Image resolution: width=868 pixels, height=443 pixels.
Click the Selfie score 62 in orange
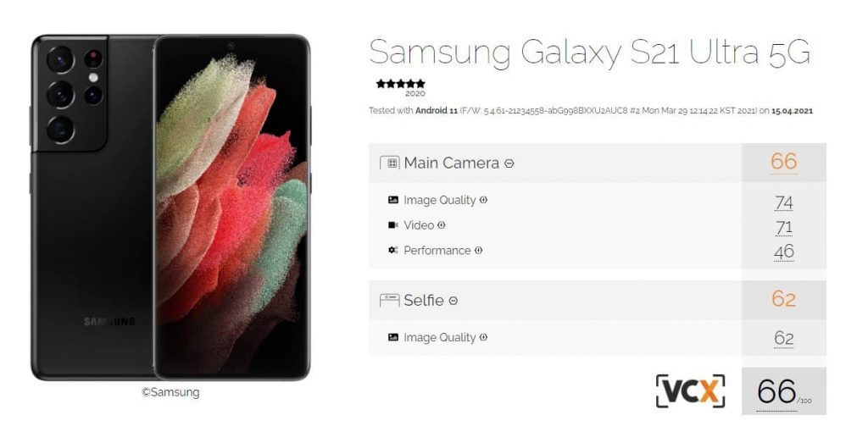783,299
